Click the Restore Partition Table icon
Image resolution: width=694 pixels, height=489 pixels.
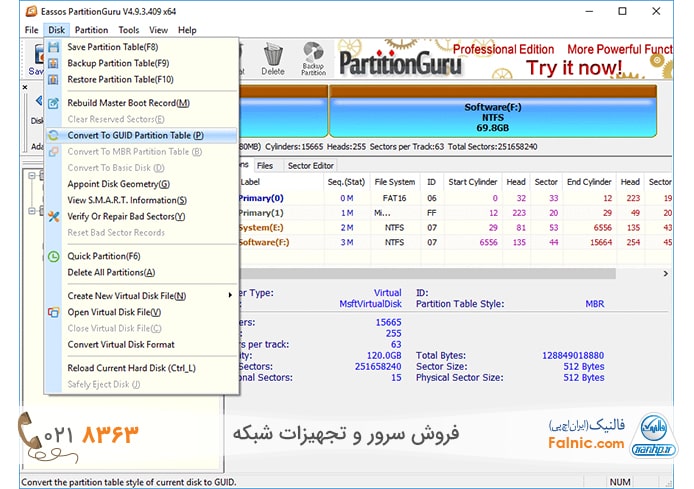(x=54, y=79)
